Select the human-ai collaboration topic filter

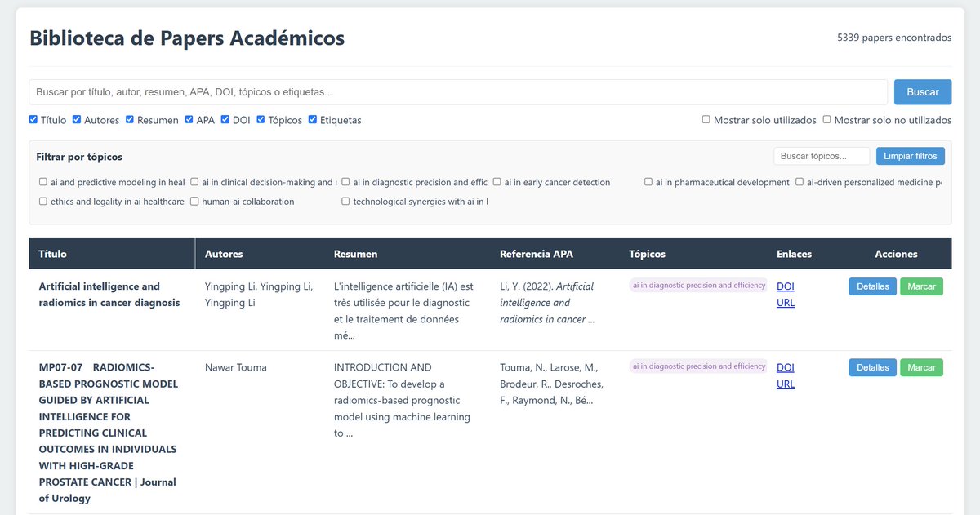click(194, 201)
